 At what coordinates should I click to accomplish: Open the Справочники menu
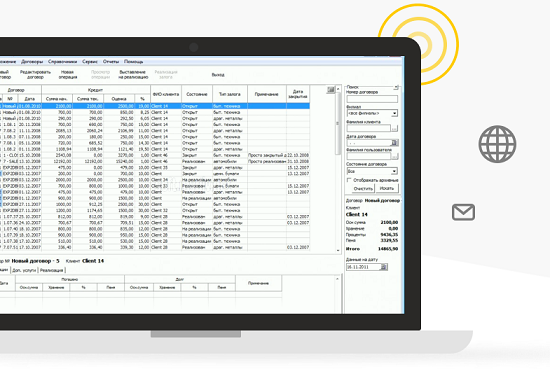click(62, 62)
